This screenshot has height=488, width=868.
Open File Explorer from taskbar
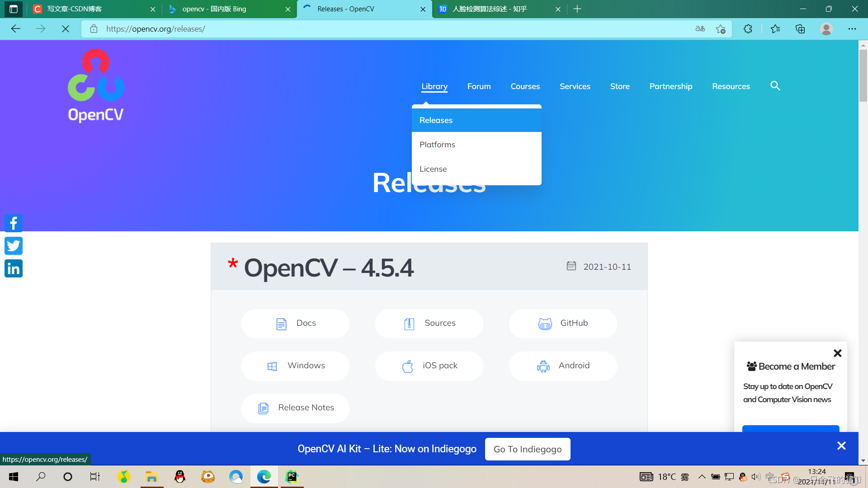tap(151, 477)
